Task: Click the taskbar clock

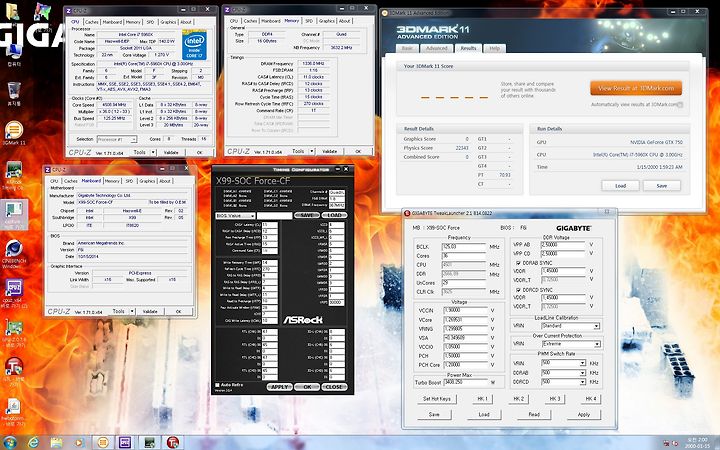Action: coord(697,443)
